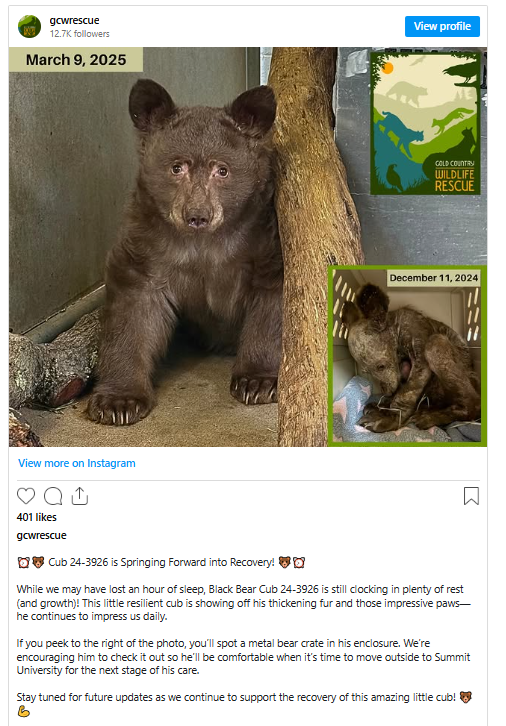Click the 12.7K followers text
Screen dimensions: 506x726
click(80, 34)
